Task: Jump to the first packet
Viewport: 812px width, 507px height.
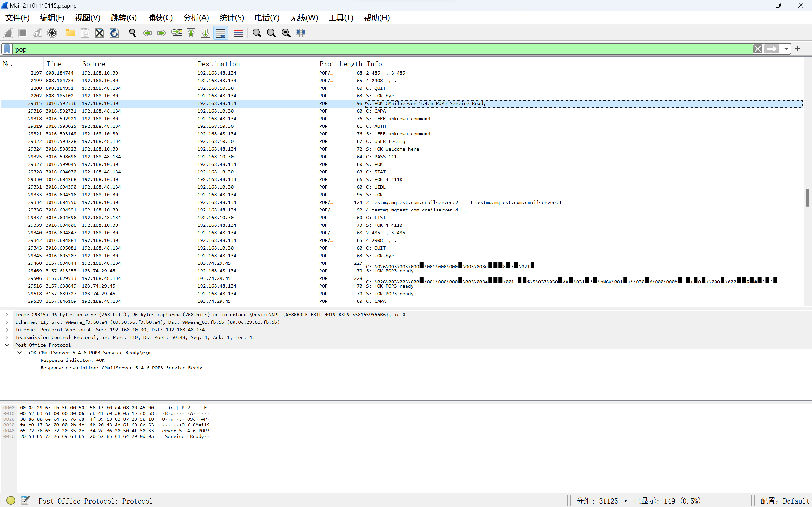Action: (191, 33)
